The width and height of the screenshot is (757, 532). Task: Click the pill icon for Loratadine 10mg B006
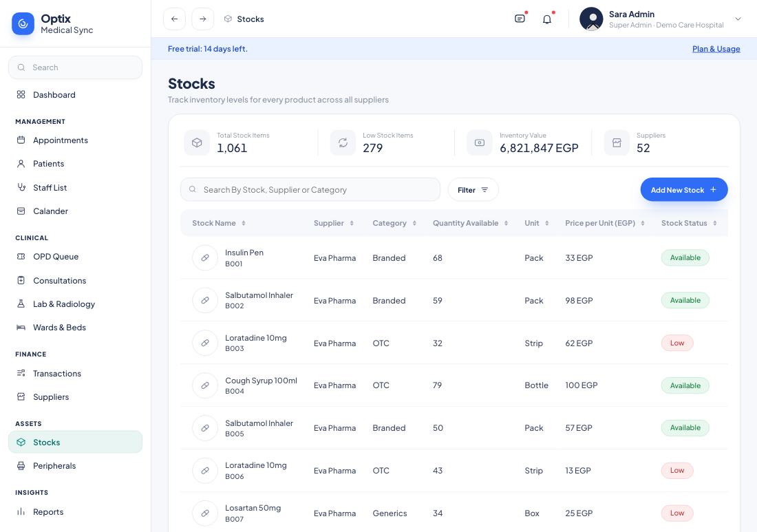[205, 470]
